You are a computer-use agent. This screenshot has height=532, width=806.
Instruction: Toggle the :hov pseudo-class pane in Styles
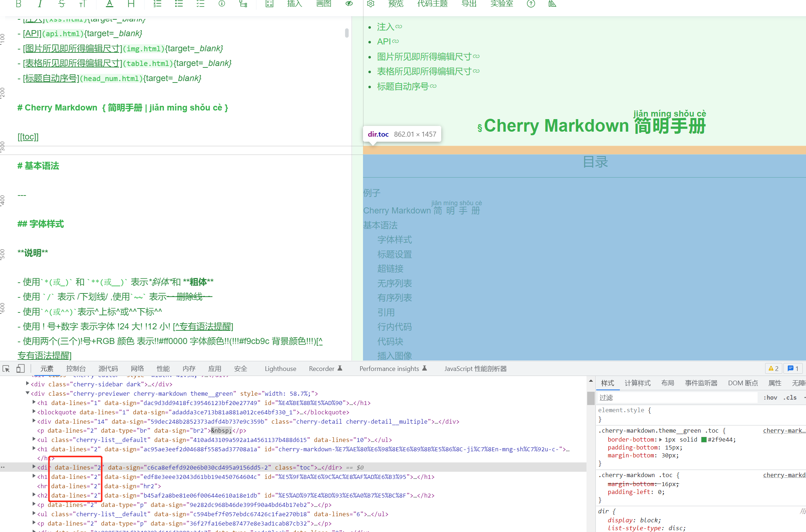click(x=770, y=397)
